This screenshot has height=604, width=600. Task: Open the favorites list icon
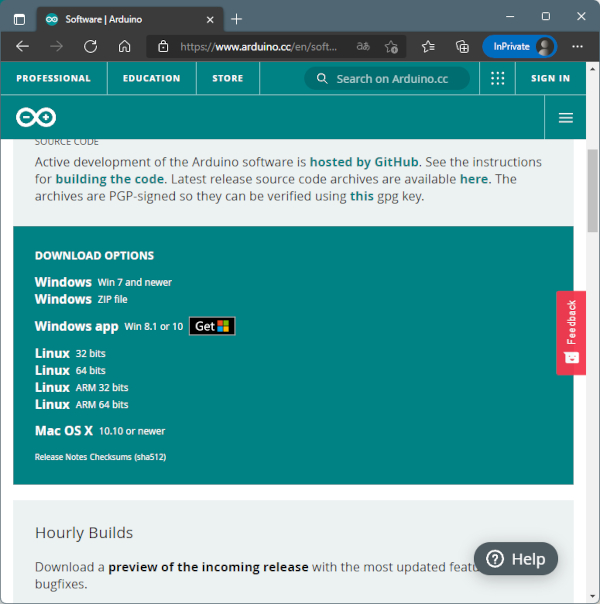[428, 47]
